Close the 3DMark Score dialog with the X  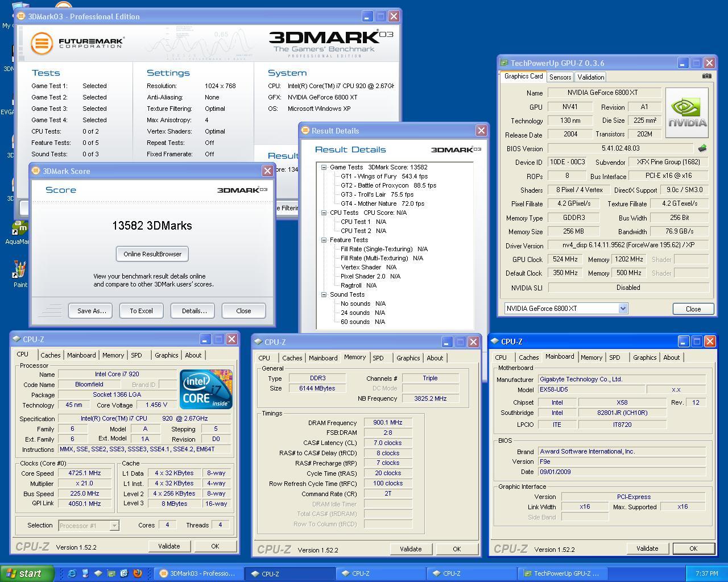[267, 171]
